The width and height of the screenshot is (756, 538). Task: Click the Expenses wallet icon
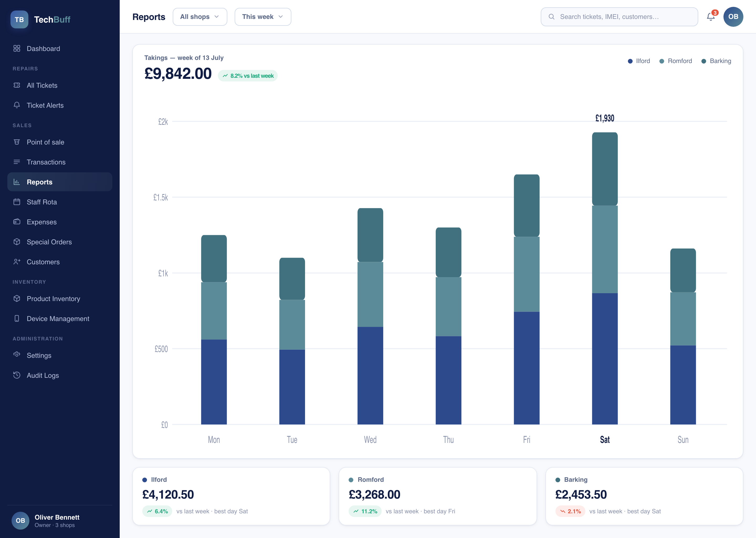(x=17, y=222)
